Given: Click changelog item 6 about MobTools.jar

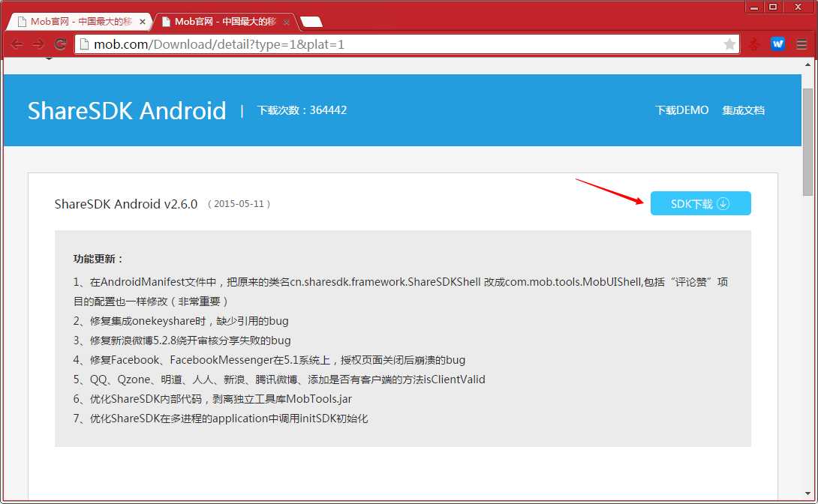Looking at the screenshot, I should coord(212,399).
